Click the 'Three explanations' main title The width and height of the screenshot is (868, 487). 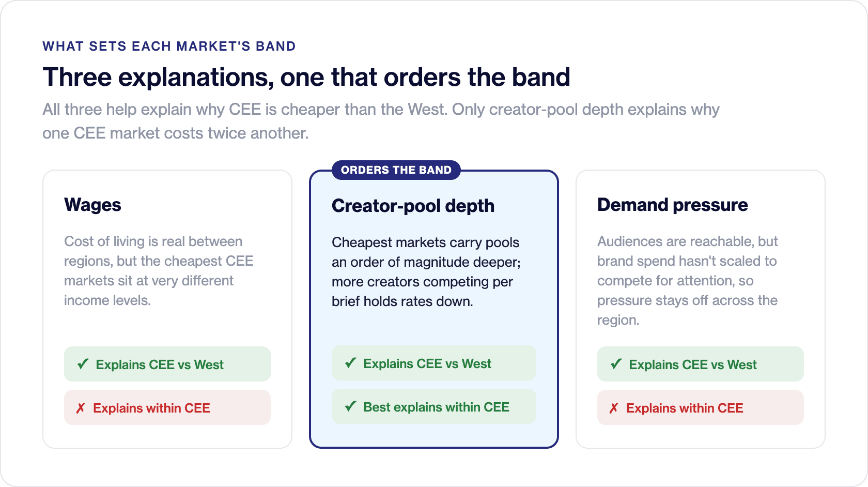pyautogui.click(x=306, y=77)
